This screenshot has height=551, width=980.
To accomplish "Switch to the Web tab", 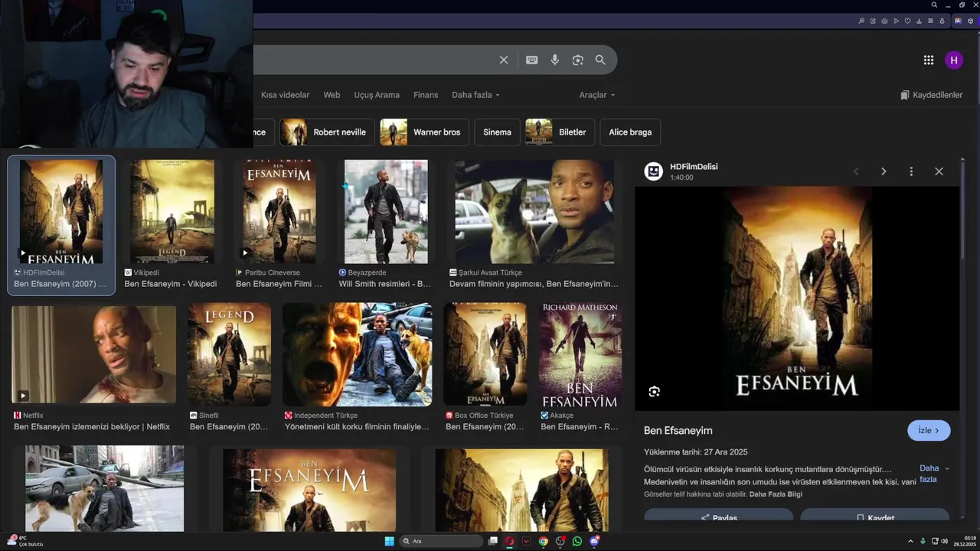I will (332, 95).
